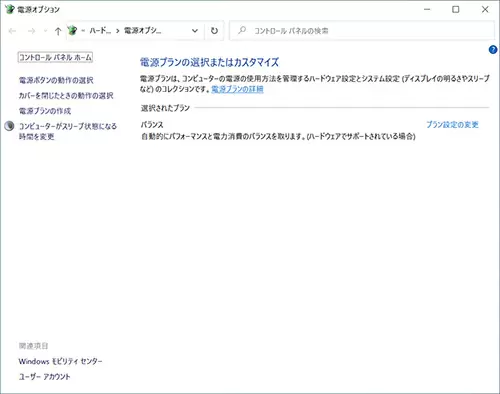Click the magnifier icon in search box

242,31
